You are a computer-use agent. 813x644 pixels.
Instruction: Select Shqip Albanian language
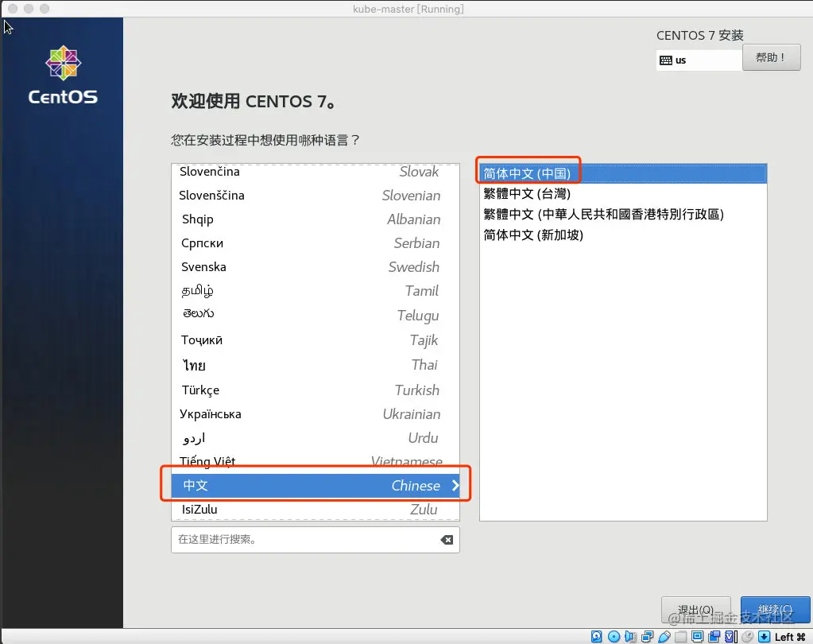tap(316, 219)
